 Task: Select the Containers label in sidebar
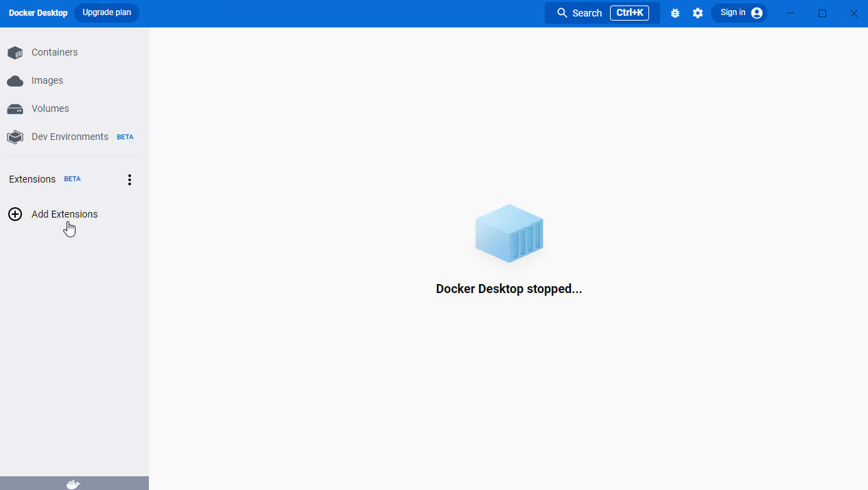point(55,52)
